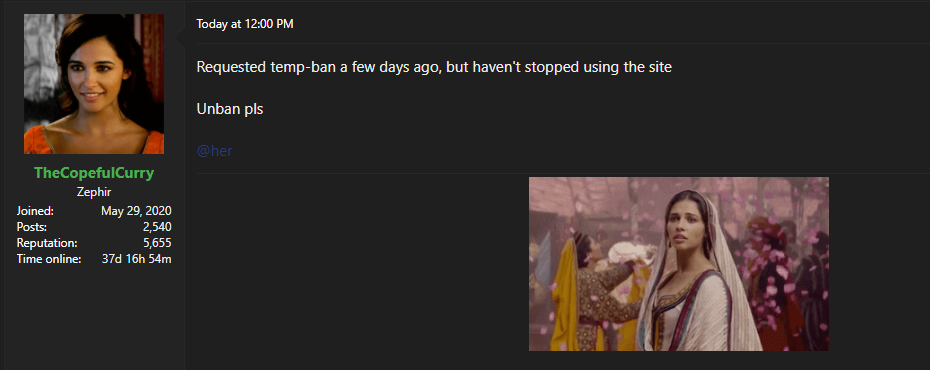Click the 'Requested temp-ban' post sentence

tap(434, 67)
